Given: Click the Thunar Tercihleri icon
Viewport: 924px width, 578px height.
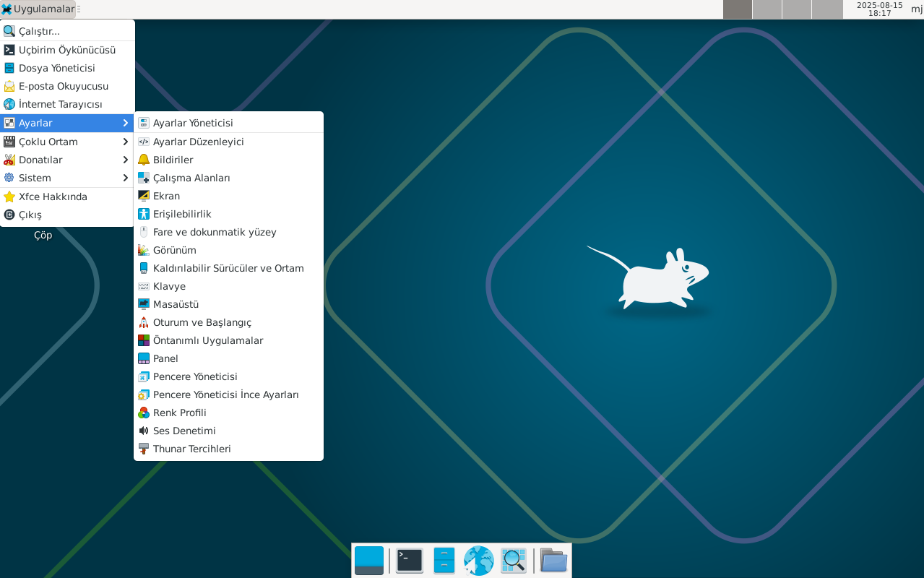Looking at the screenshot, I should 144,449.
